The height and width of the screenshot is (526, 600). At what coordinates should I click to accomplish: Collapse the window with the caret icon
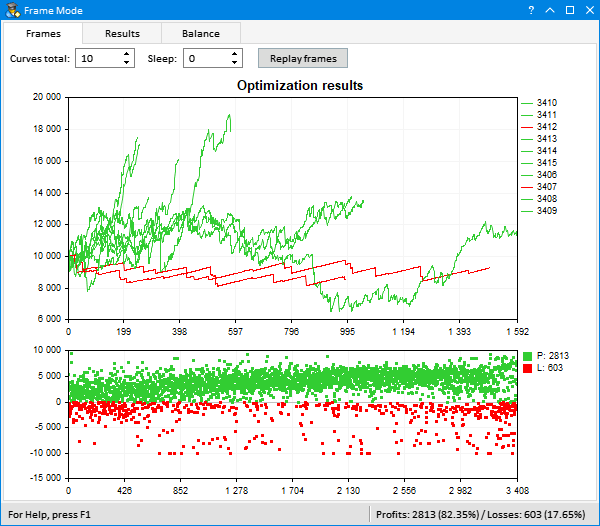pyautogui.click(x=550, y=10)
